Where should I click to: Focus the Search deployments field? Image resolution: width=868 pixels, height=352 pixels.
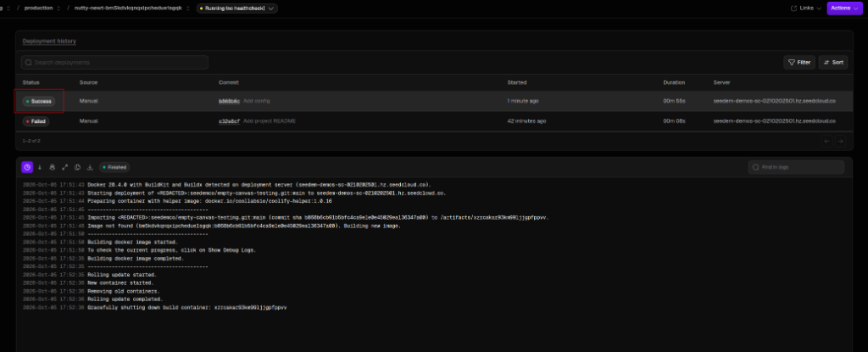click(114, 63)
